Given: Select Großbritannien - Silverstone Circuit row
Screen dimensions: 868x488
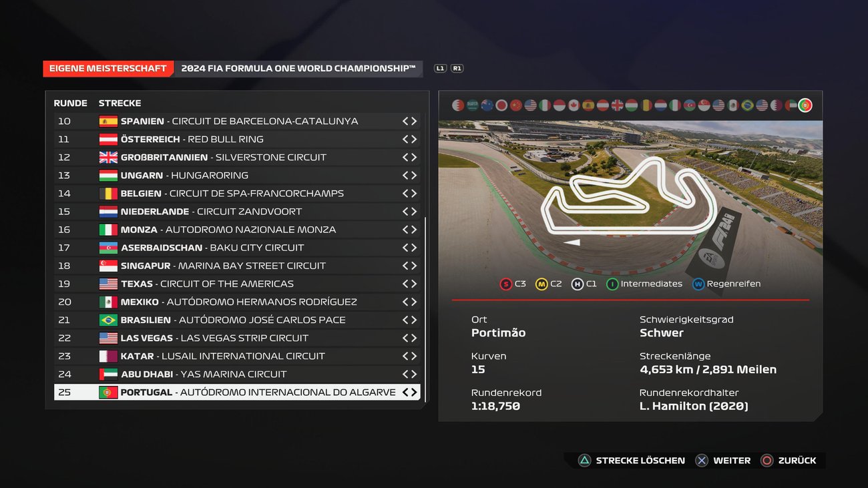Looking at the screenshot, I should pos(237,158).
